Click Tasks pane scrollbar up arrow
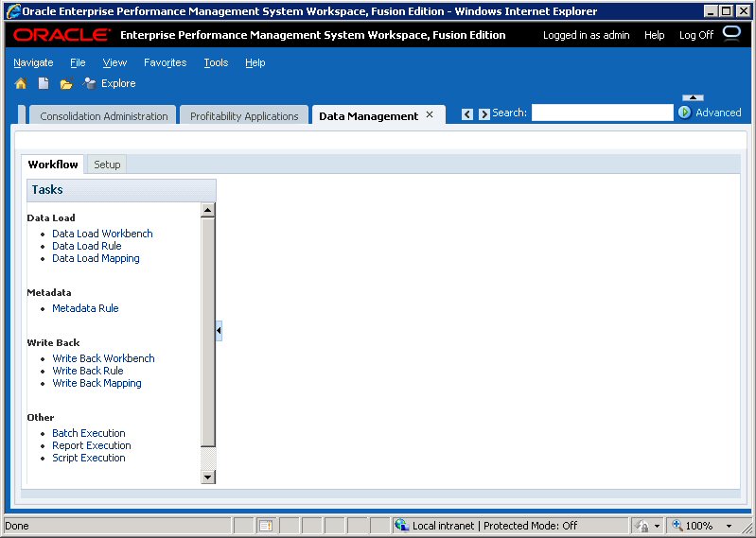 tap(208, 210)
